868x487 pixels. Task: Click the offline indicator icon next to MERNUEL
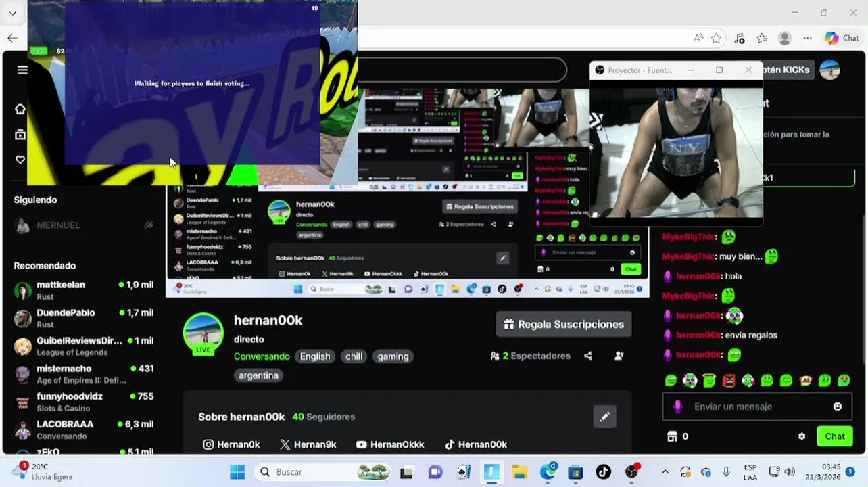(x=149, y=225)
